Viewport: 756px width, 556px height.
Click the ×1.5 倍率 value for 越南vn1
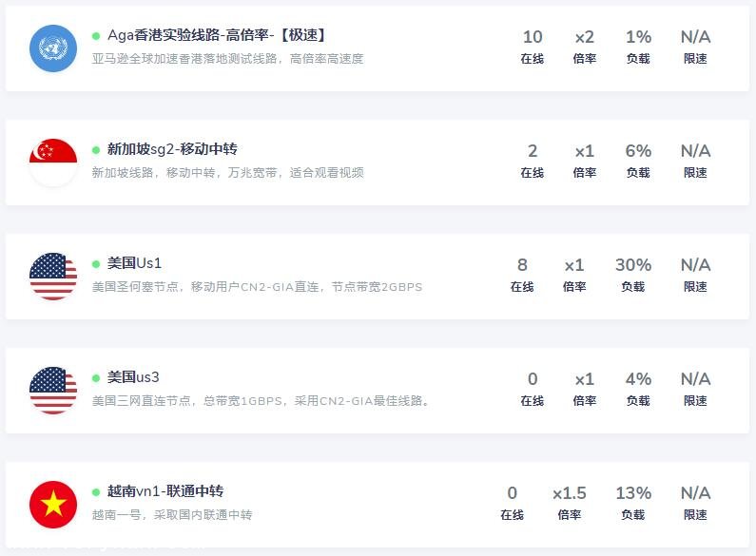[570, 493]
